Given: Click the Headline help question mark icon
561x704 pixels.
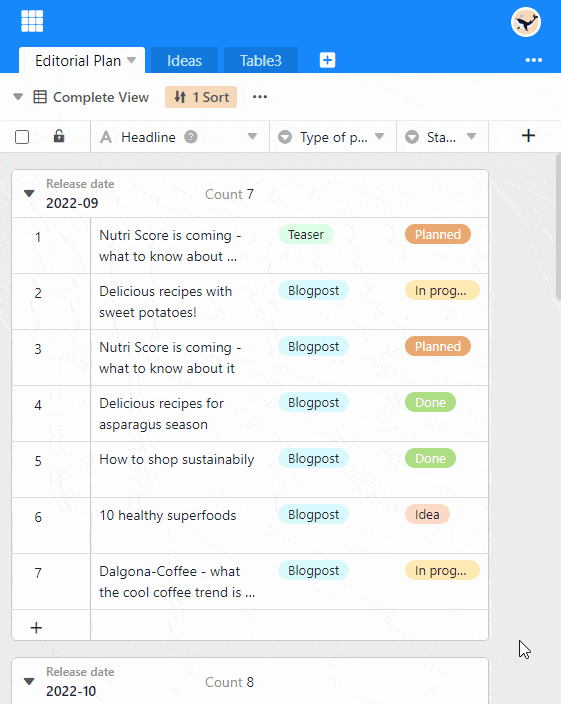Looking at the screenshot, I should (x=191, y=136).
